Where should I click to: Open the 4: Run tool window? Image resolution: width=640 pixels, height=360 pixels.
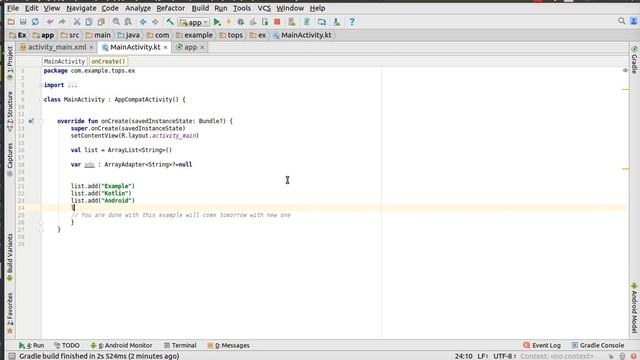pos(31,345)
